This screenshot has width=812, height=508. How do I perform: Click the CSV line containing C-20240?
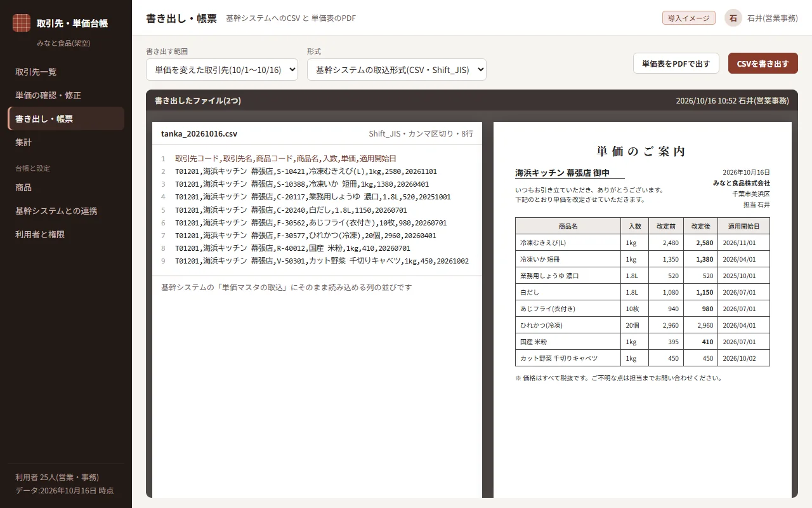coord(291,210)
